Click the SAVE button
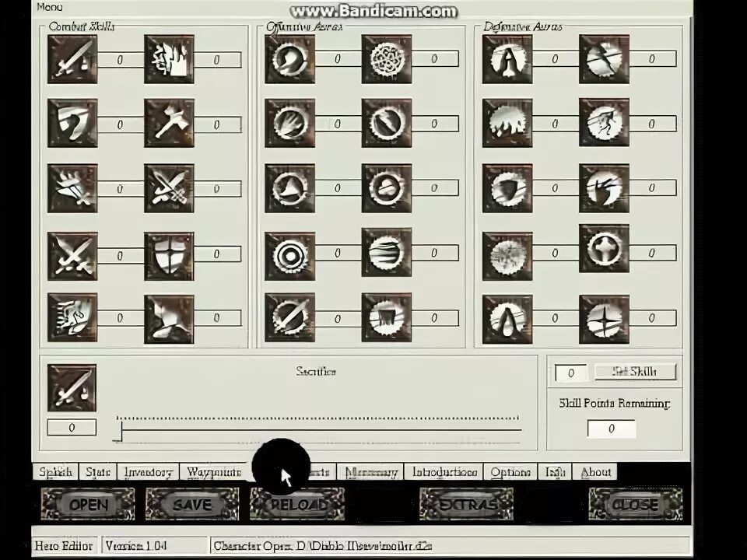This screenshot has height=560, width=747. click(x=192, y=504)
